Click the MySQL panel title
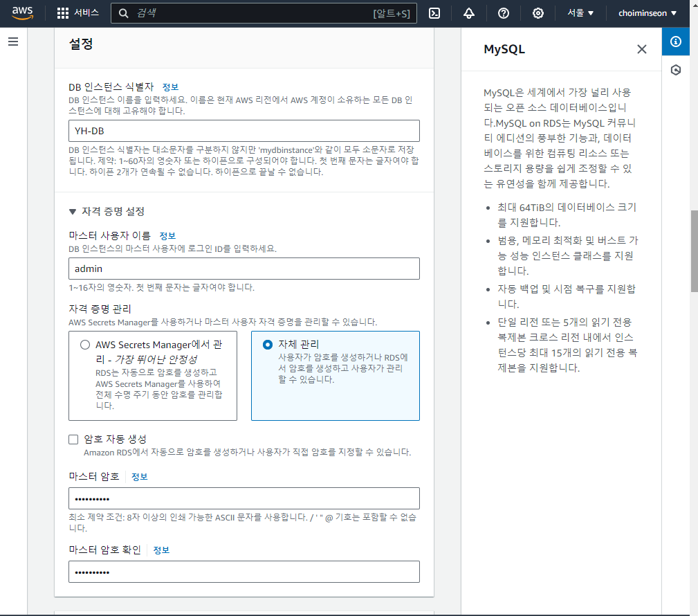Screen dimensions: 698x616 pos(504,49)
